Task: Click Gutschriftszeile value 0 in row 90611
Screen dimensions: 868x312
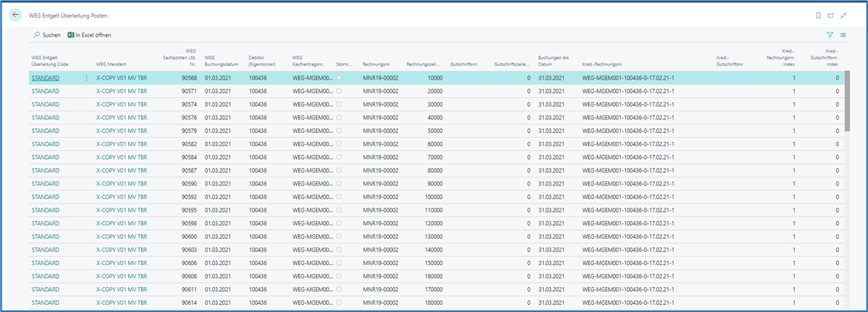Action: pos(528,290)
